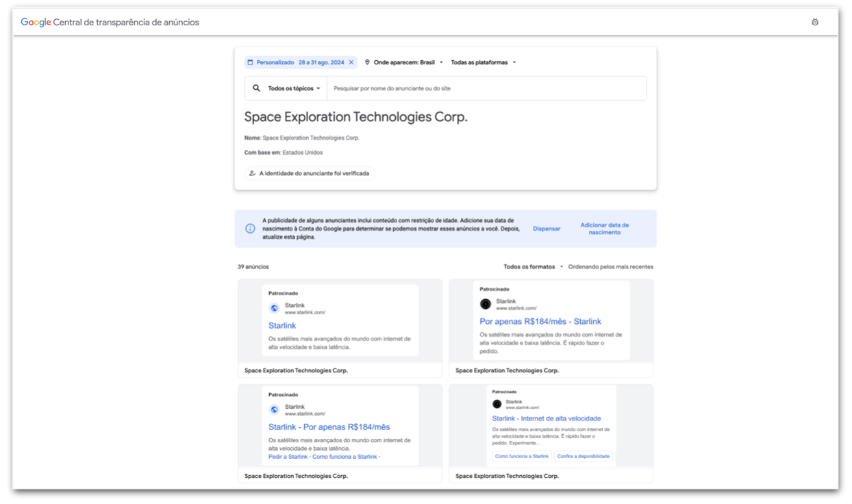Click the info icon in the age notice

tap(250, 229)
